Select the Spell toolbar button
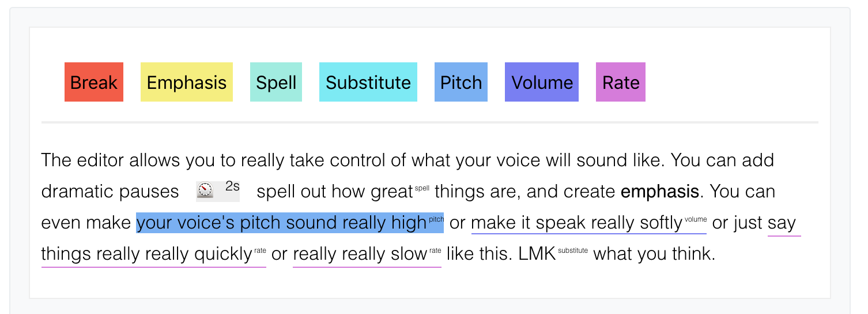 [276, 82]
